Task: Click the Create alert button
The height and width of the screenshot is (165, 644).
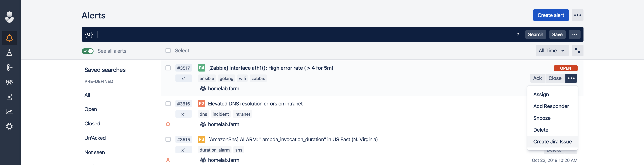Action: 551,15
